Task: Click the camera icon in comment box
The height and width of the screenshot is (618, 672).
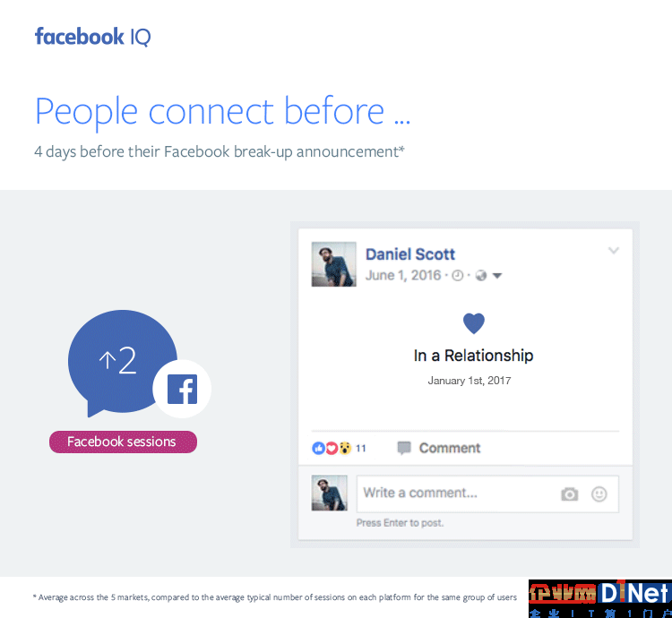Action: 569,494
